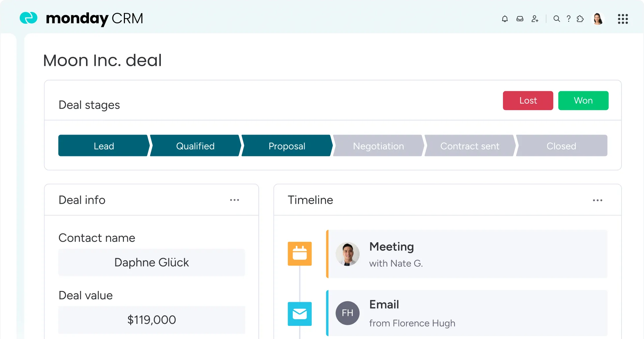644x339 pixels.
Task: Select the Closed deal stage
Action: 562,145
